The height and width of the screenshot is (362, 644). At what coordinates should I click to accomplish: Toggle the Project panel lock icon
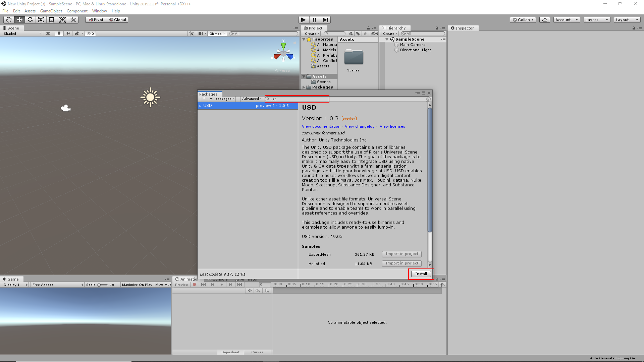[x=368, y=28]
